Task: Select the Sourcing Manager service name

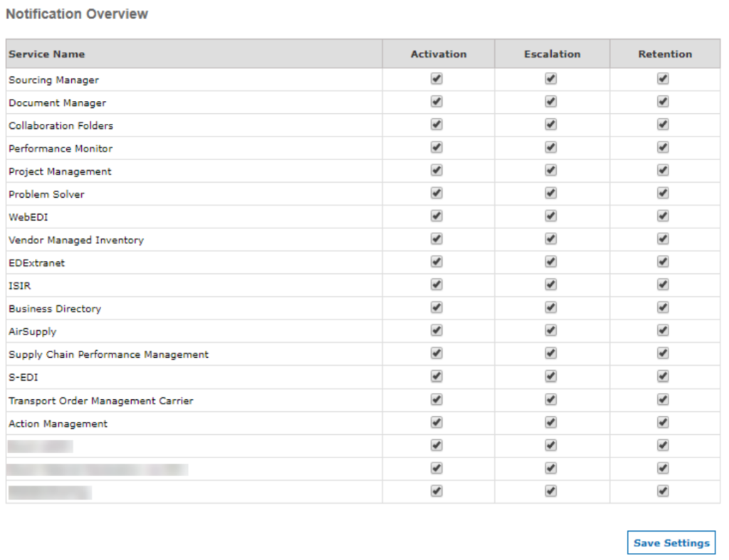Action: [53, 80]
